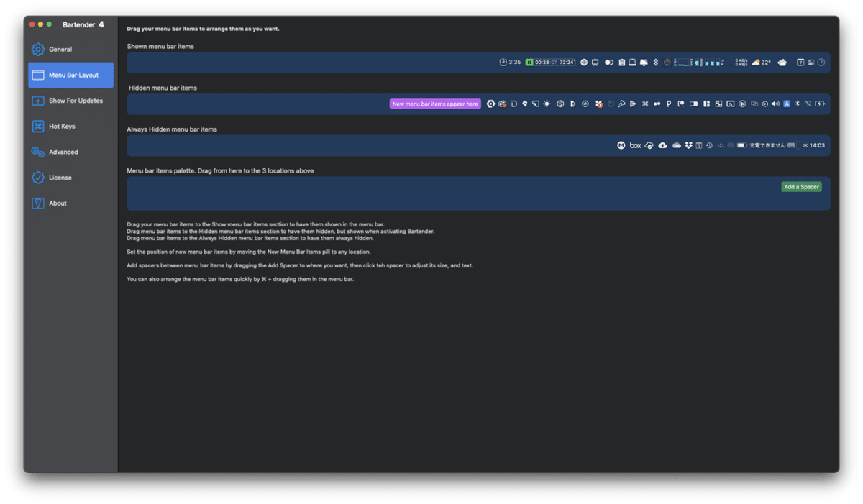The image size is (863, 504).
Task: Click the Bartender 4 window title
Action: pyautogui.click(x=83, y=24)
